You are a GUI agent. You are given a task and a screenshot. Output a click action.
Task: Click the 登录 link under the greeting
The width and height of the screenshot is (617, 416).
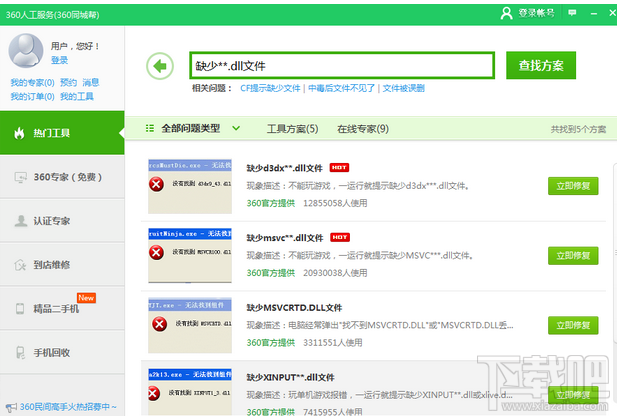[x=59, y=60]
